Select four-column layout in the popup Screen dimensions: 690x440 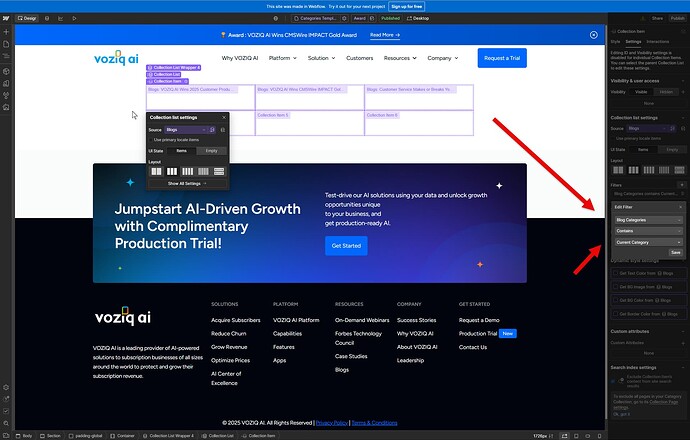click(x=187, y=172)
